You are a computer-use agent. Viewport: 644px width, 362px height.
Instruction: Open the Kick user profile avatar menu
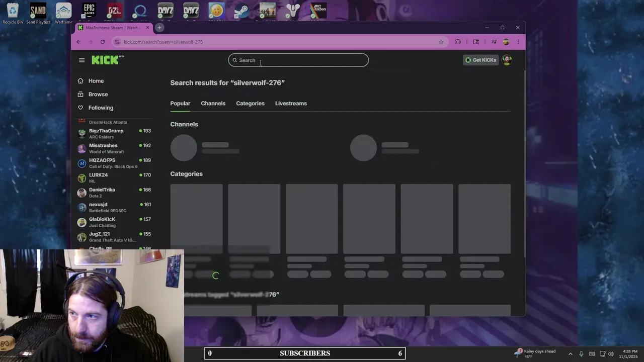click(507, 60)
